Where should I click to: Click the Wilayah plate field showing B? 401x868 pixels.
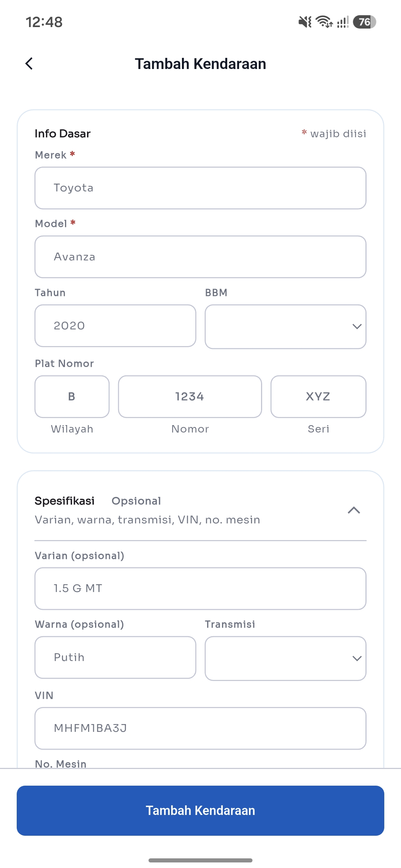coord(72,397)
